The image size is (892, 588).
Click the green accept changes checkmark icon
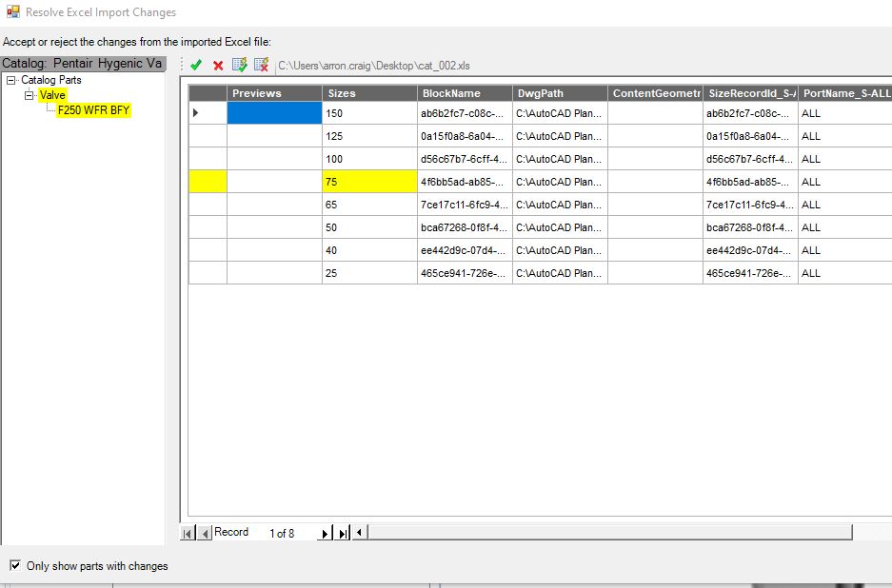coord(196,64)
